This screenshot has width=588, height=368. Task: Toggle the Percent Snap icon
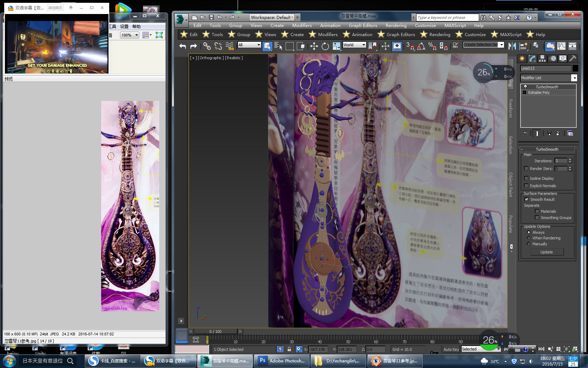(x=433, y=46)
